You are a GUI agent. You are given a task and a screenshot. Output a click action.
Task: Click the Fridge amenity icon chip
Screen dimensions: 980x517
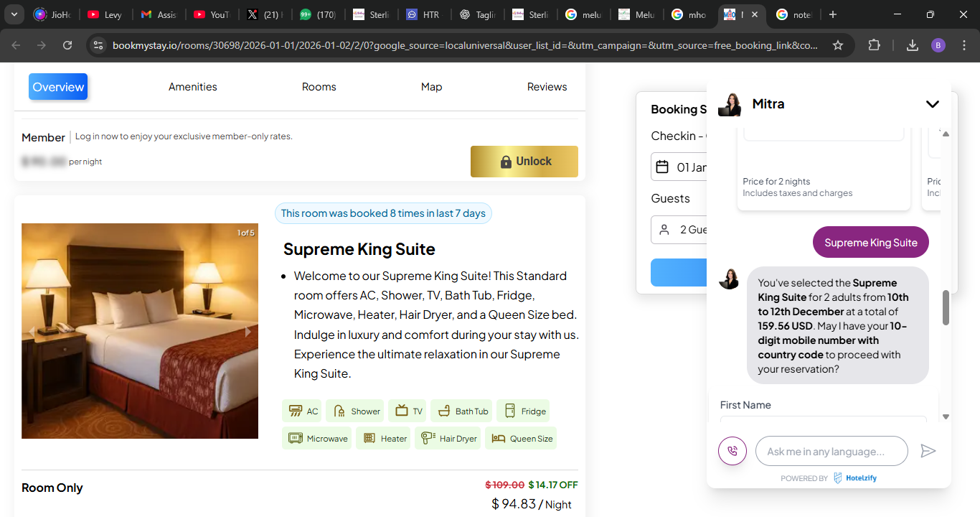pos(523,411)
